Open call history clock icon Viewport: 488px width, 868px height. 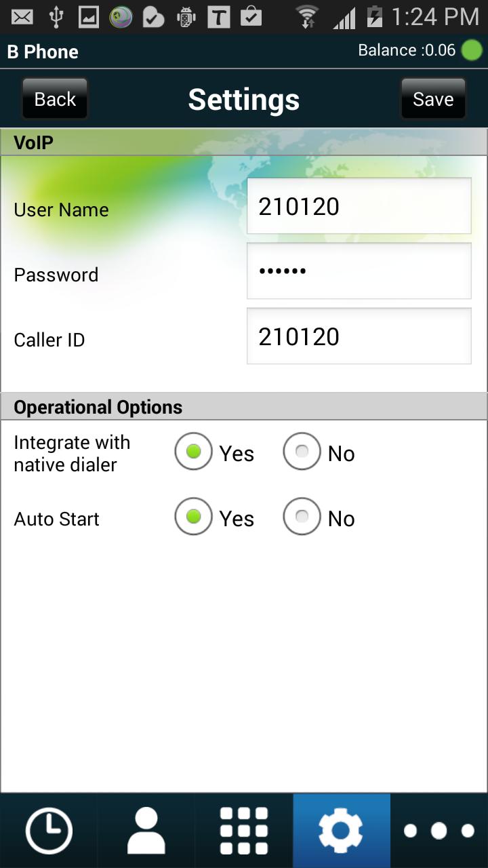48,831
